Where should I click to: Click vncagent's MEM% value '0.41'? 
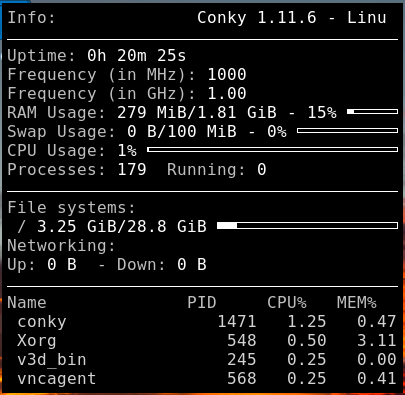(x=377, y=379)
